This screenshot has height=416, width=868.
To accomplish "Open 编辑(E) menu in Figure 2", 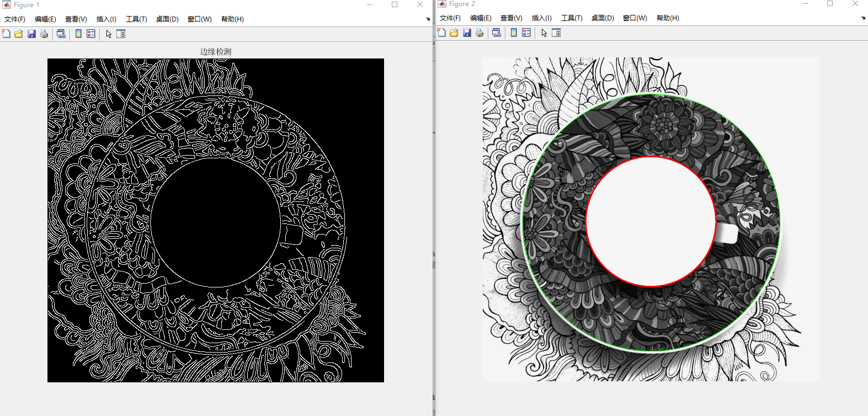I will coord(481,18).
